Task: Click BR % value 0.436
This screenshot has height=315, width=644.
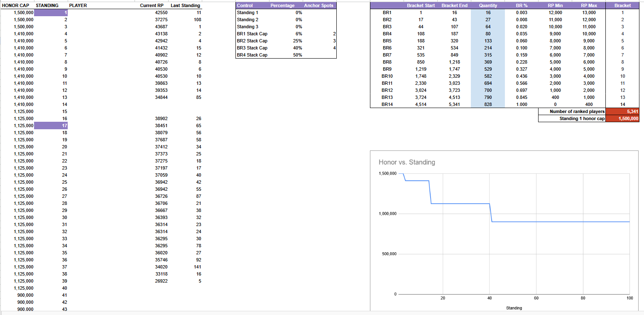Action: click(x=522, y=76)
